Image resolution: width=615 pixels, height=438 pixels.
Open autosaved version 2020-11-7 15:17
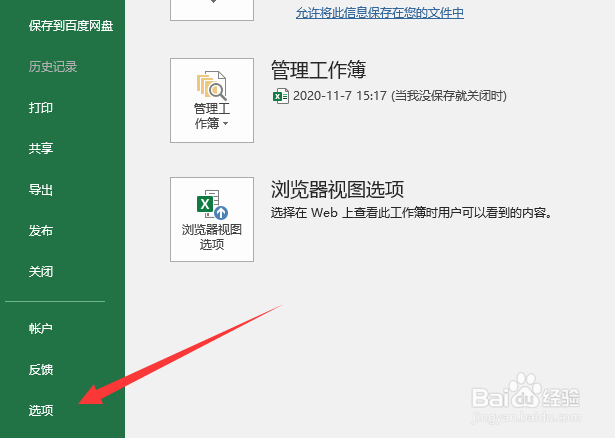389,96
